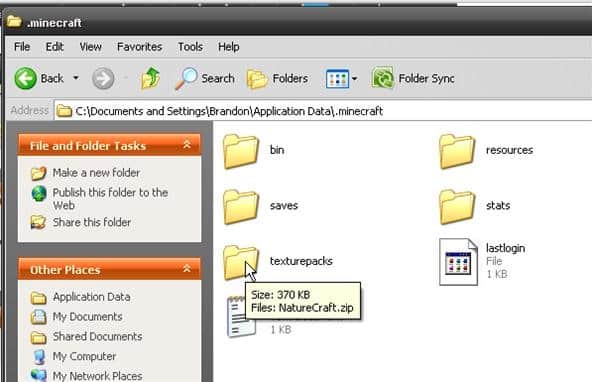This screenshot has height=382, width=592.
Task: Click the grey Forward arrow button
Action: [103, 79]
